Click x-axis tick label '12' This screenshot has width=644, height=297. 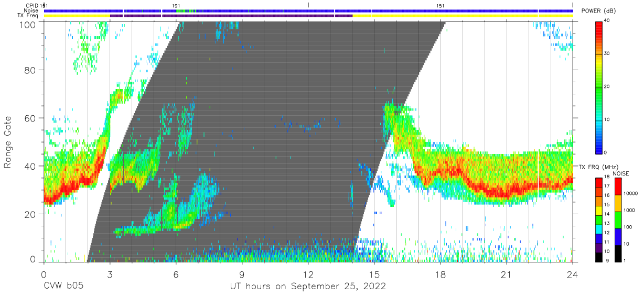click(x=308, y=274)
